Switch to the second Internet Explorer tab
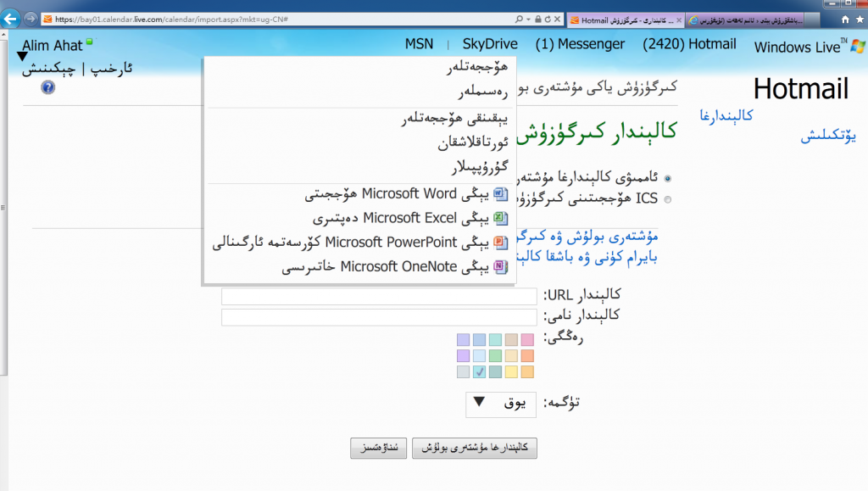Screen dimensions: 868x491 [746, 20]
